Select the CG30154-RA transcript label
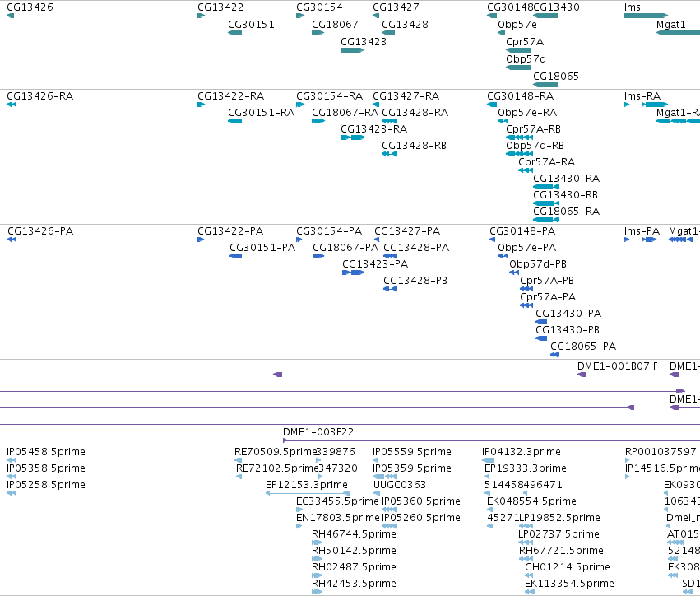The image size is (700, 596). tap(330, 96)
